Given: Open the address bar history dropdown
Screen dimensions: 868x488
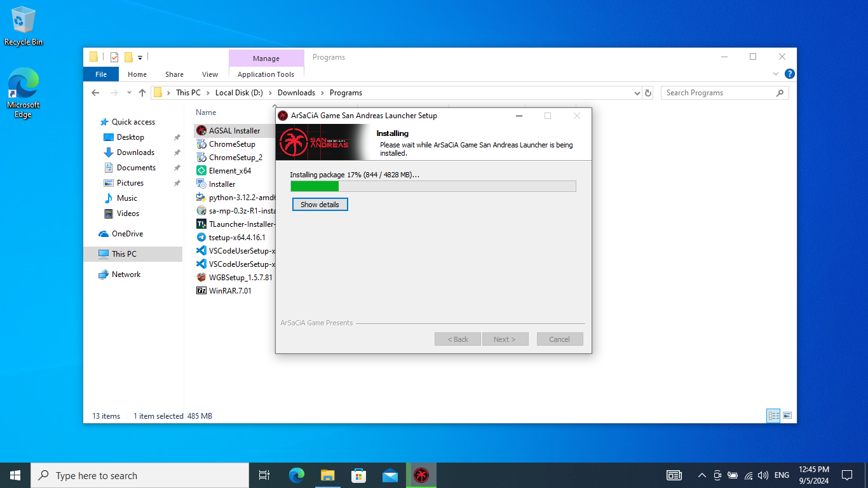Looking at the screenshot, I should tap(637, 93).
